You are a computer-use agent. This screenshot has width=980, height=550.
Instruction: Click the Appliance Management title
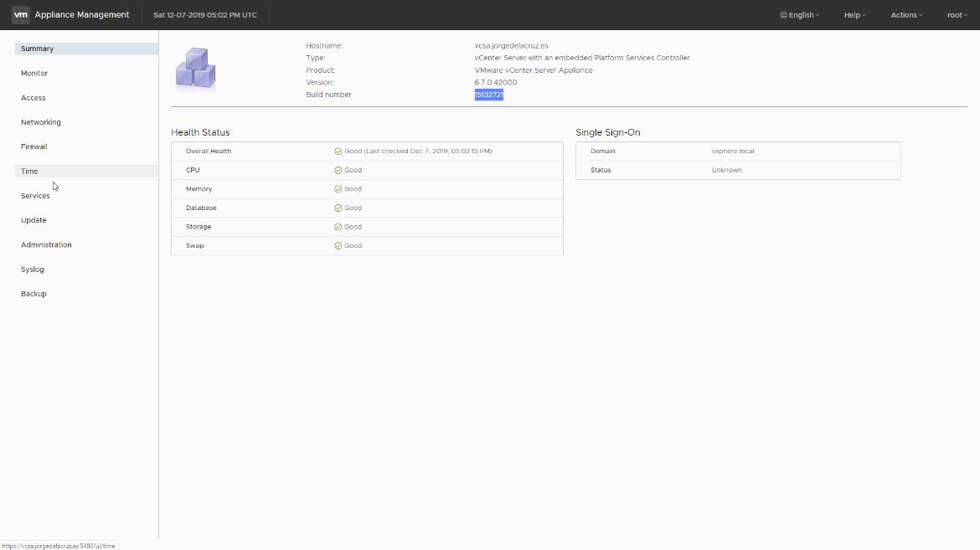coord(82,15)
